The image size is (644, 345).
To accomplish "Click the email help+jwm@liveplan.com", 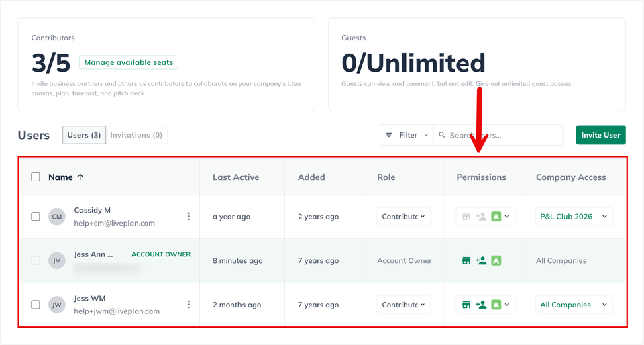I will (117, 311).
